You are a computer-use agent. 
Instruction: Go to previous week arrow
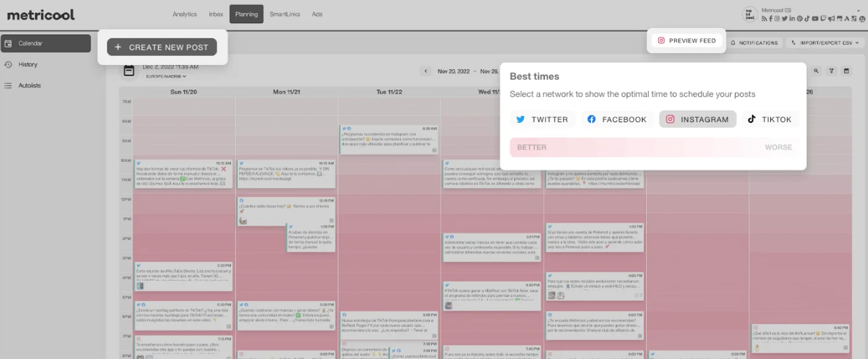click(426, 71)
